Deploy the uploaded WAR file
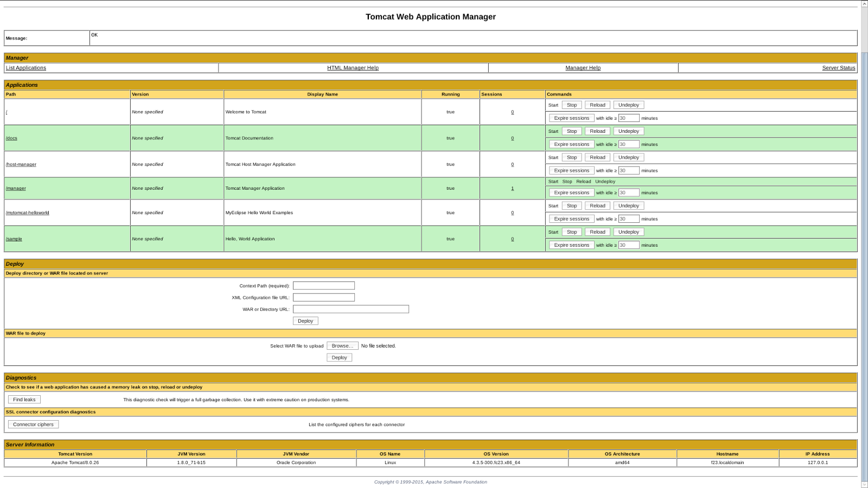 tap(339, 358)
